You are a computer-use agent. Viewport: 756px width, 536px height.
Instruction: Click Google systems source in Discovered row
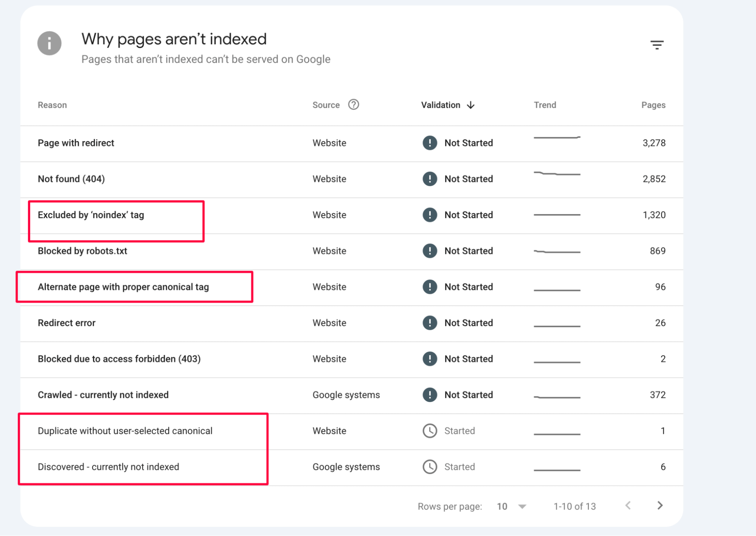[x=346, y=467]
